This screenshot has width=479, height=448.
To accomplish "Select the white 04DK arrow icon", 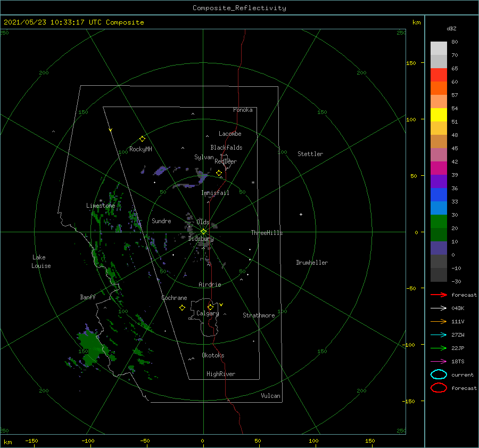I will (439, 308).
